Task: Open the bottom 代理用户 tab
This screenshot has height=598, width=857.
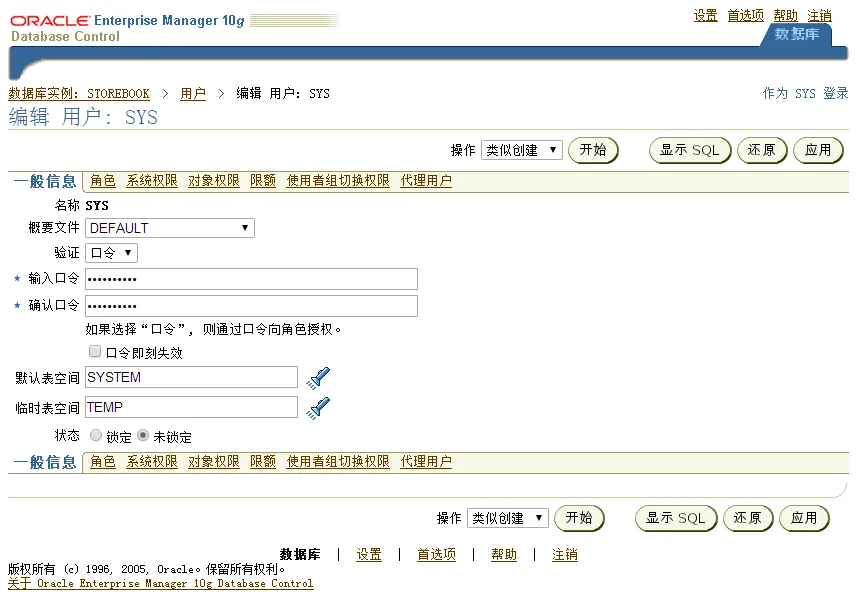Action: coord(426,461)
